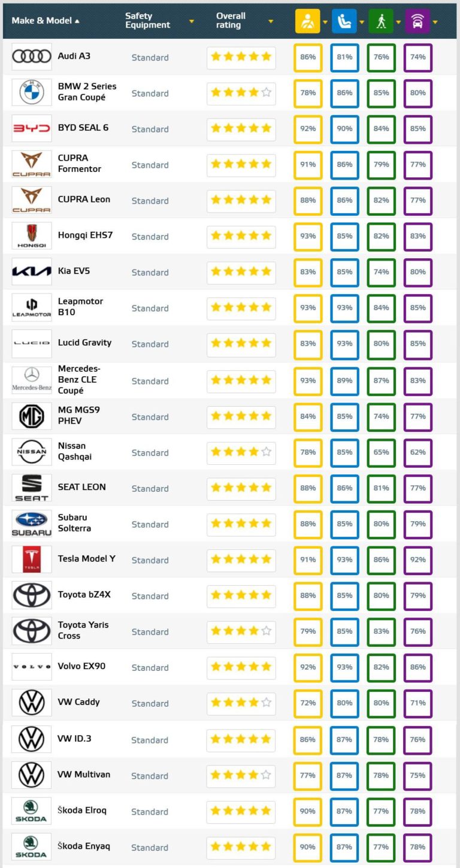The width and height of the screenshot is (460, 868).
Task: Click the yellow Adult Occupant header icon
Action: tap(307, 21)
